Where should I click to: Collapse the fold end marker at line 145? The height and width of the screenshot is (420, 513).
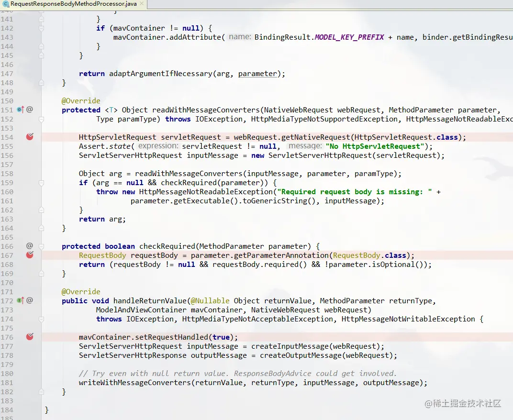[41, 55]
